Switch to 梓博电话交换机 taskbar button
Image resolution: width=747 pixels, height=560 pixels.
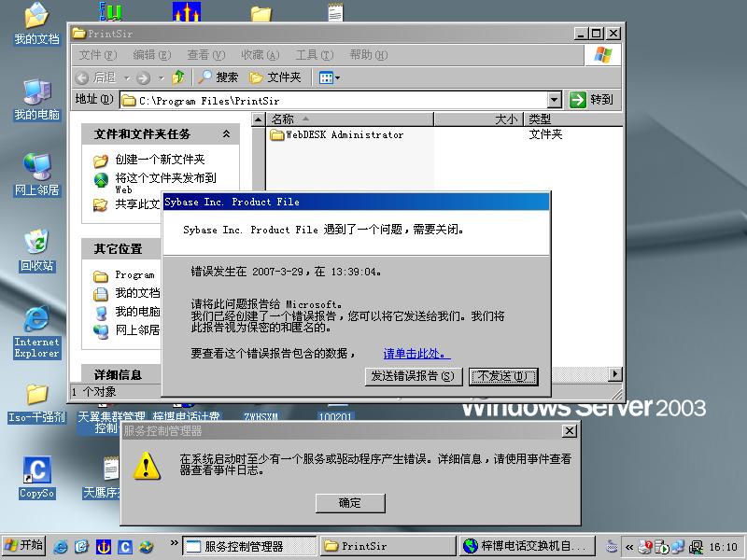pos(528,546)
